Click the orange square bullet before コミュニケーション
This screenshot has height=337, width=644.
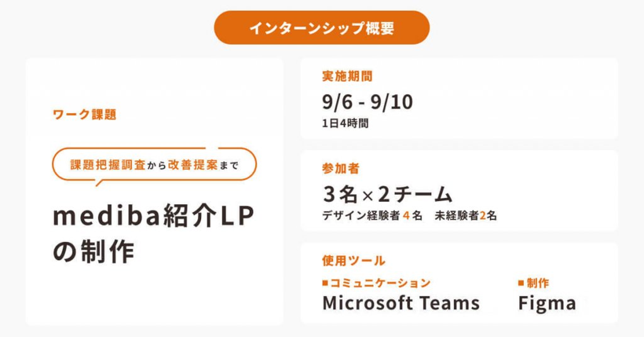pos(325,283)
